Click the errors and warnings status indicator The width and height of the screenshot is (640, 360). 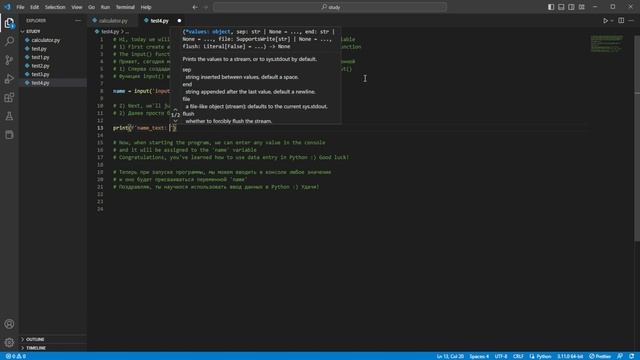[x=16, y=356]
